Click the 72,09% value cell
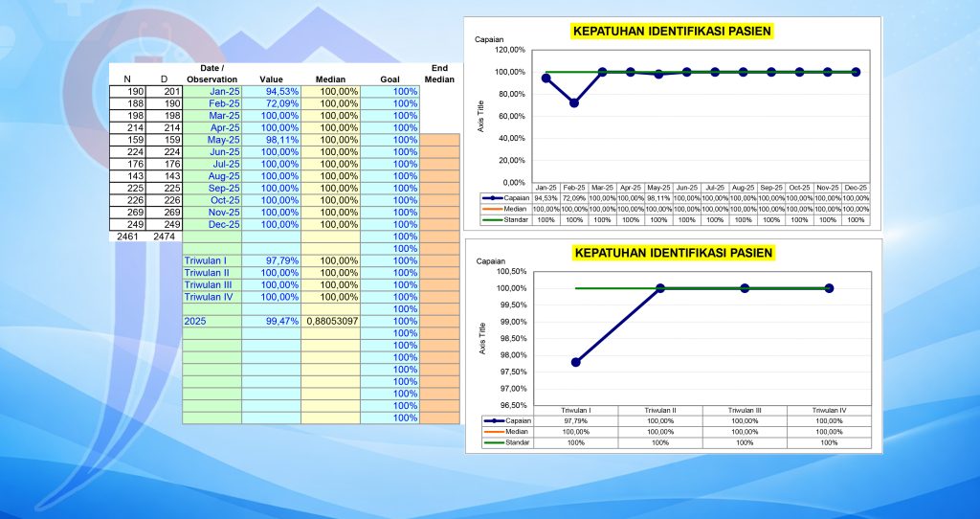The width and height of the screenshot is (980, 519). [x=271, y=103]
